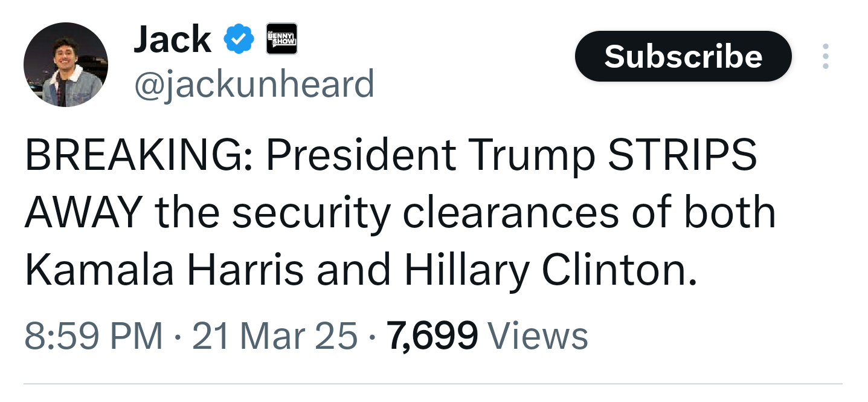
Task: Click the name Kamala Harris
Action: [164, 270]
